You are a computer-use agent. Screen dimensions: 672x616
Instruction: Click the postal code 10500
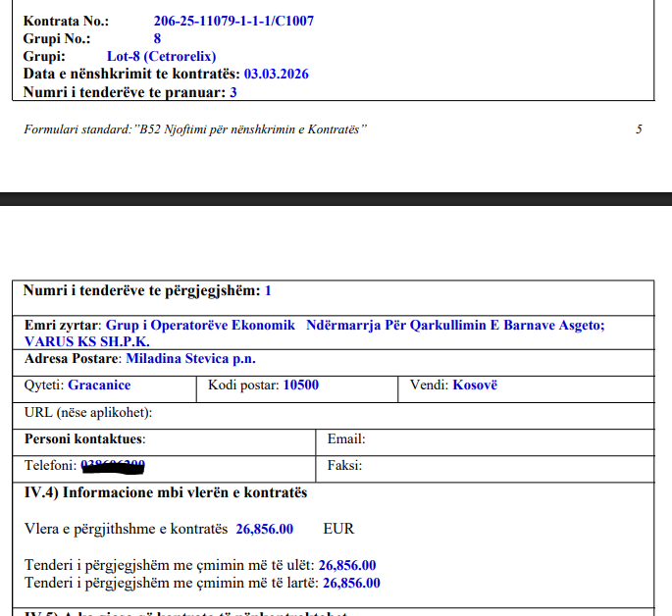(301, 385)
